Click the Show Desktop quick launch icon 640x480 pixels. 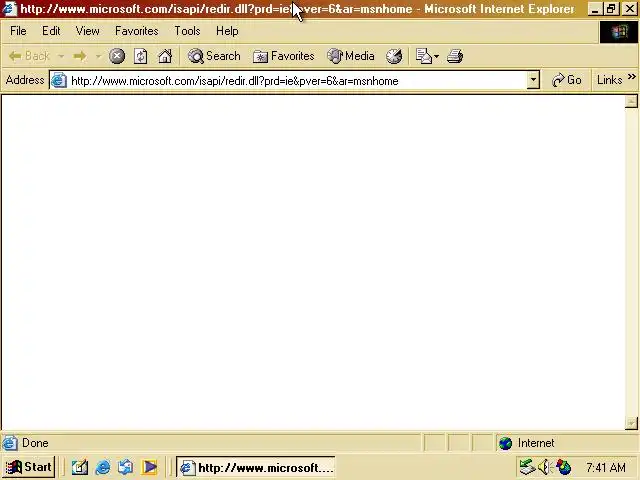click(x=80, y=467)
